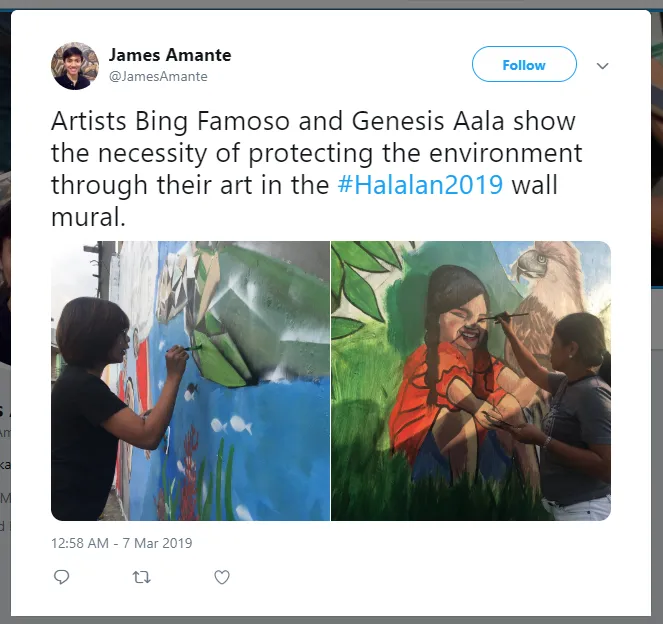
Task: Open James Amante's profile avatar
Action: tap(75, 66)
